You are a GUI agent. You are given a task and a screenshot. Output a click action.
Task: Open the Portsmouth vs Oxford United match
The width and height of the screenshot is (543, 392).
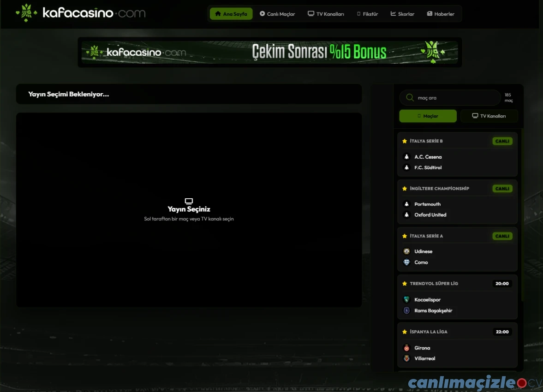pyautogui.click(x=457, y=209)
